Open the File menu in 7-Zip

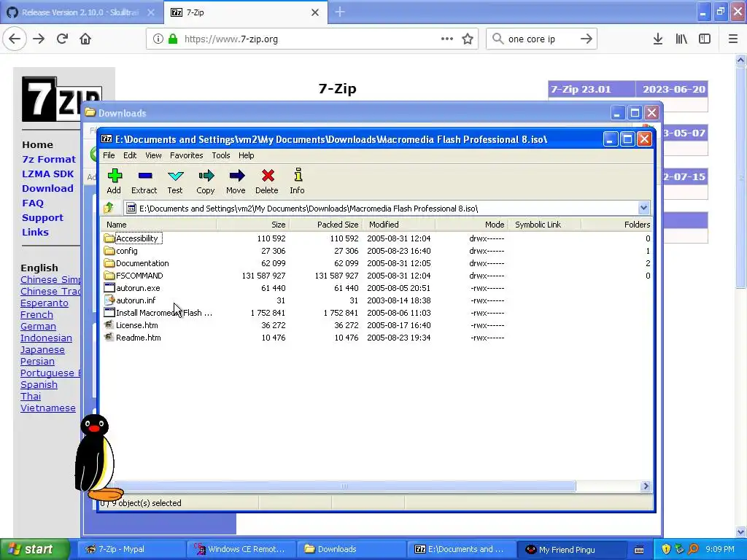109,155
